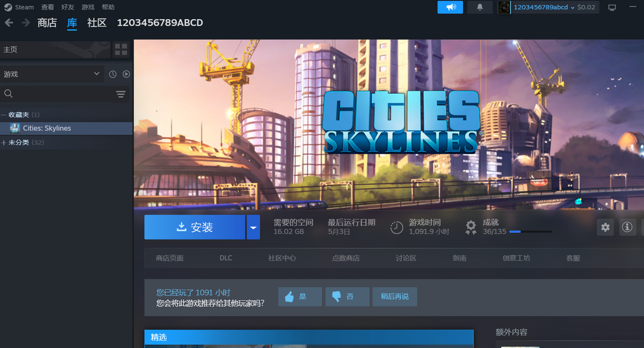Expand the 1203456789abcd account dropdown
Screen dimensions: 644x348
[544, 7]
